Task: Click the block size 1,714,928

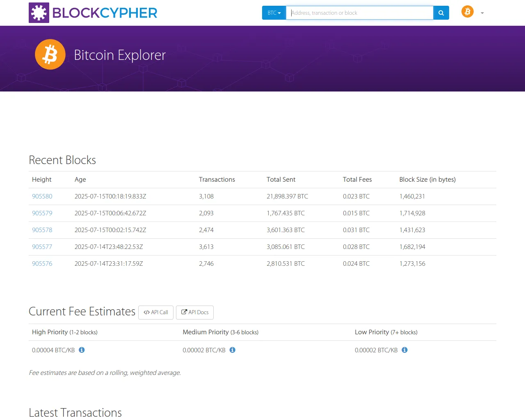Action: (412, 213)
